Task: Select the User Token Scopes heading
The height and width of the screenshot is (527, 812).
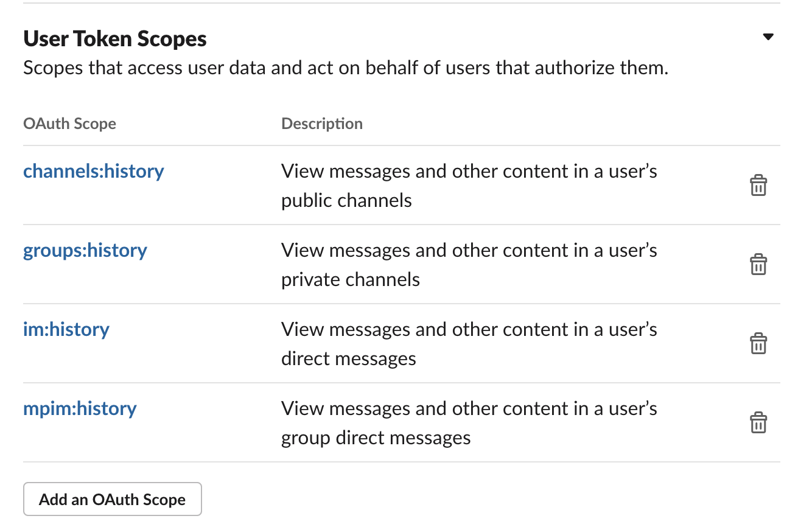Action: [115, 39]
